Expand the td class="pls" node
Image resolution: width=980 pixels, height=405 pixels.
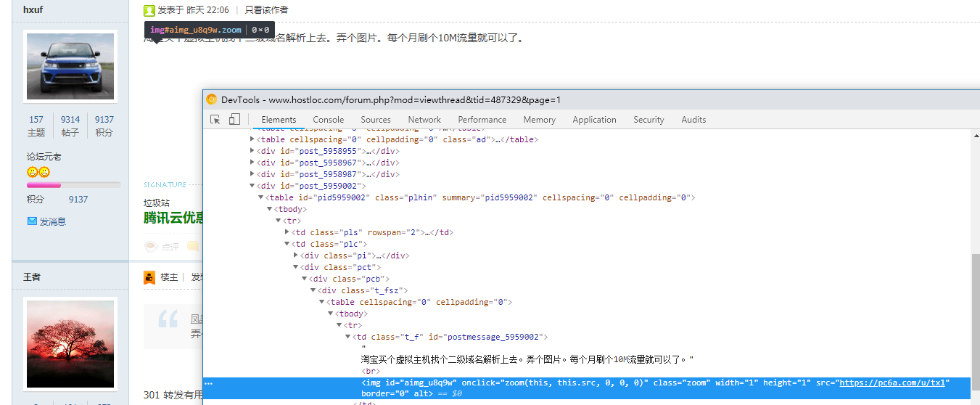click(x=287, y=232)
